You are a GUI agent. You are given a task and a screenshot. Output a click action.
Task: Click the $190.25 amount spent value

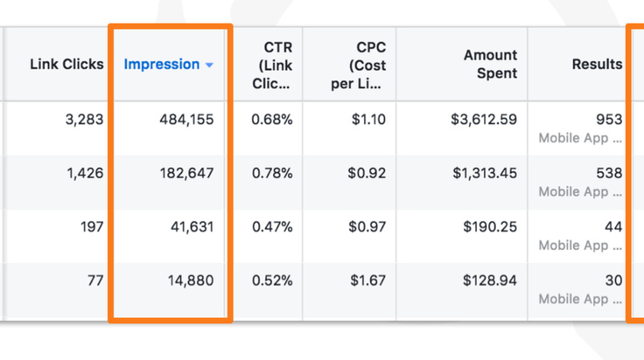click(x=490, y=227)
